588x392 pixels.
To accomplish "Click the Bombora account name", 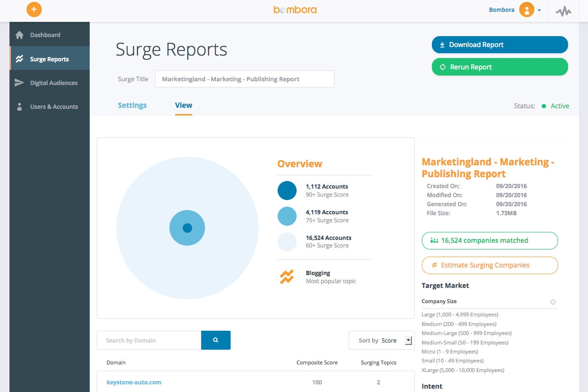I will point(502,10).
